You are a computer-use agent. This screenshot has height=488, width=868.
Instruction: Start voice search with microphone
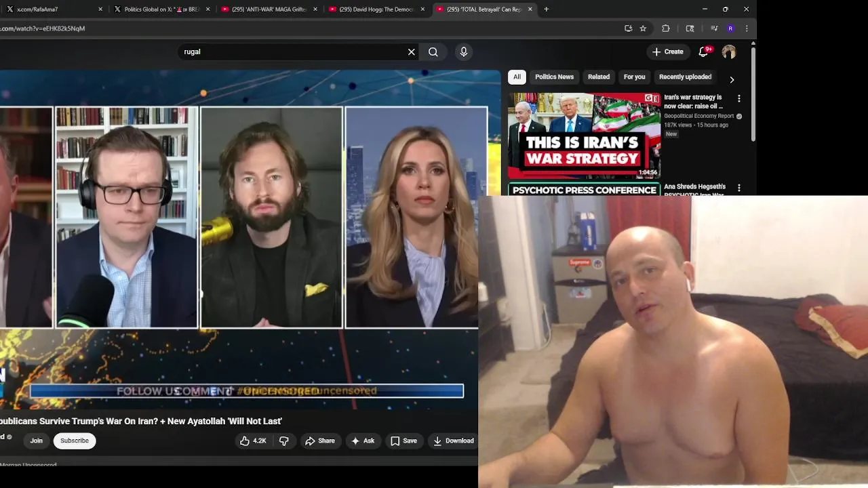click(464, 52)
